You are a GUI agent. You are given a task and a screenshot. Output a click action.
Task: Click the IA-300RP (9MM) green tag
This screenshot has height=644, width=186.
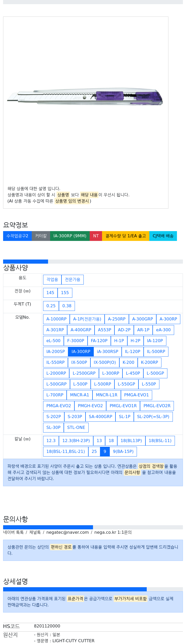coord(70,236)
